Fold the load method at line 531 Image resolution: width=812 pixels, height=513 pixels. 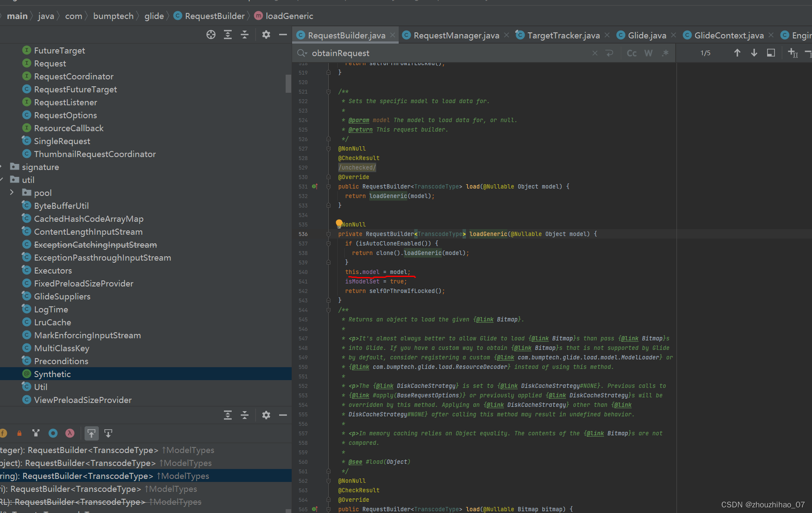[328, 187]
